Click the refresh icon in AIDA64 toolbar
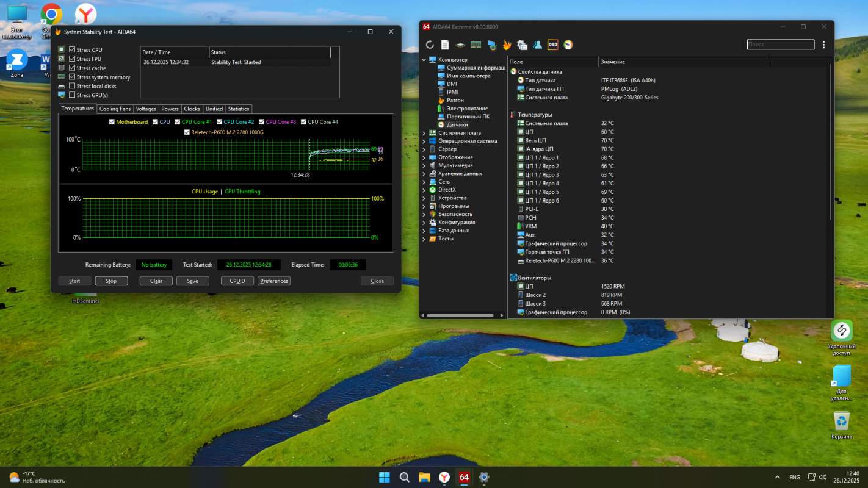The image size is (868, 488). (429, 44)
